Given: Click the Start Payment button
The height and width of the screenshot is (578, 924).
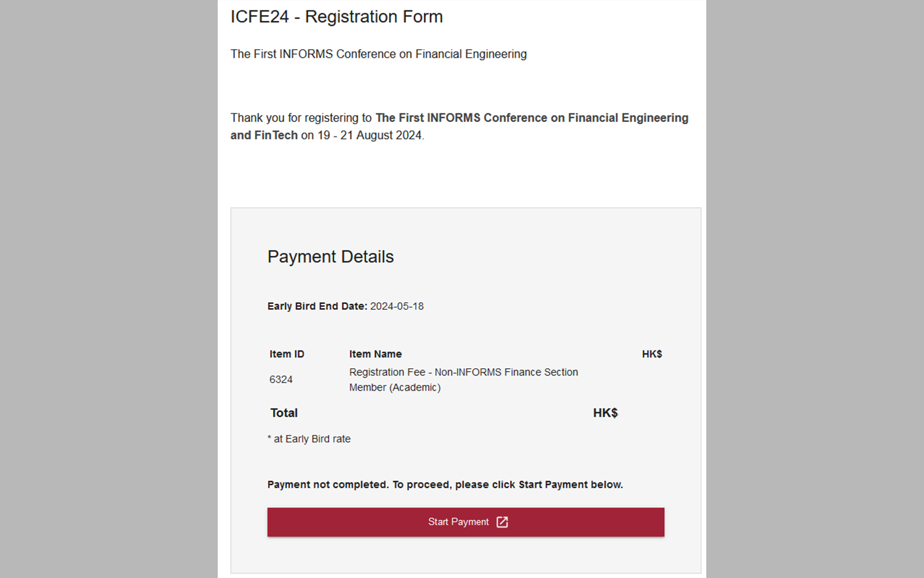Looking at the screenshot, I should [x=465, y=522].
